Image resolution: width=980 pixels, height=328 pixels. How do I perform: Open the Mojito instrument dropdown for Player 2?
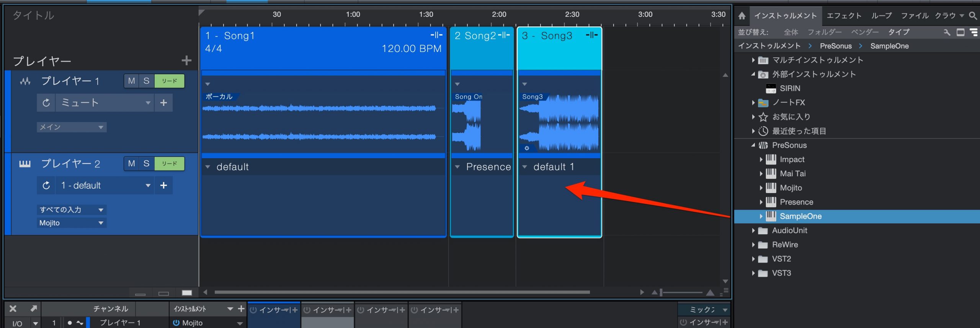coord(72,223)
